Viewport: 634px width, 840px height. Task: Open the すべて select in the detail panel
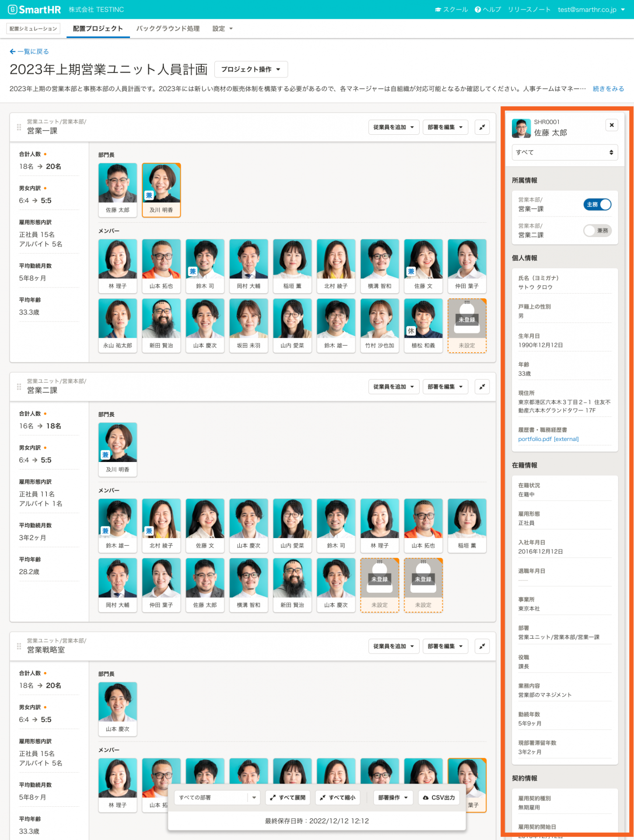pos(565,152)
